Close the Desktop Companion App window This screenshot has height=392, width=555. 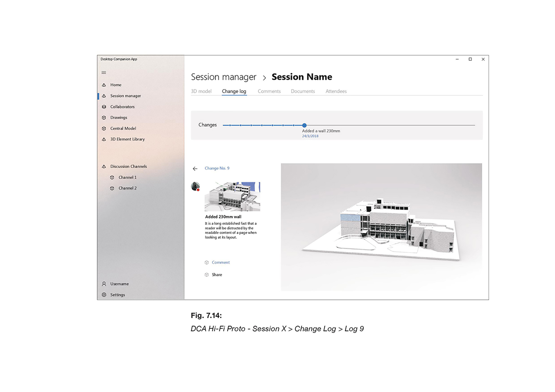pyautogui.click(x=483, y=59)
